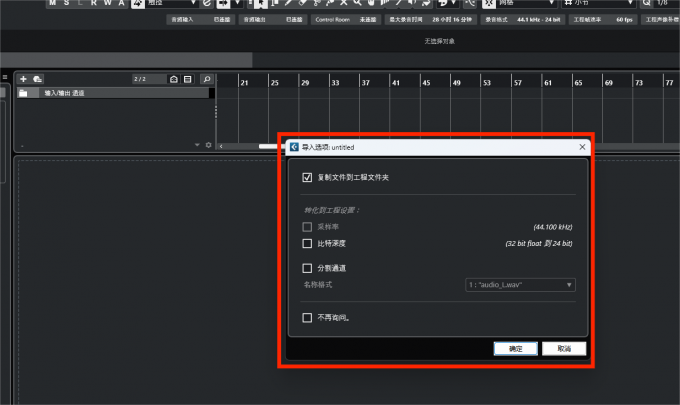This screenshot has height=405, width=680.
Task: Click ruler at bar 77
Action: tap(669, 83)
